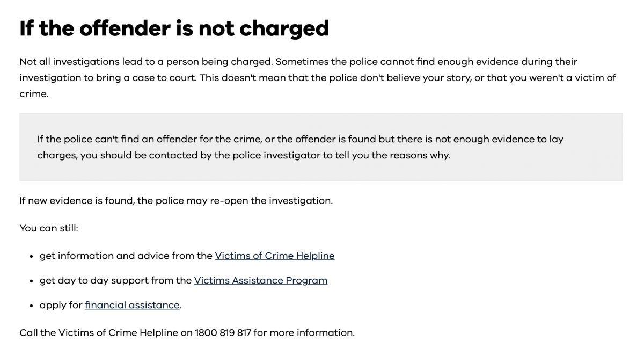
Task: Click "You can still:" text
Action: pyautogui.click(x=49, y=228)
